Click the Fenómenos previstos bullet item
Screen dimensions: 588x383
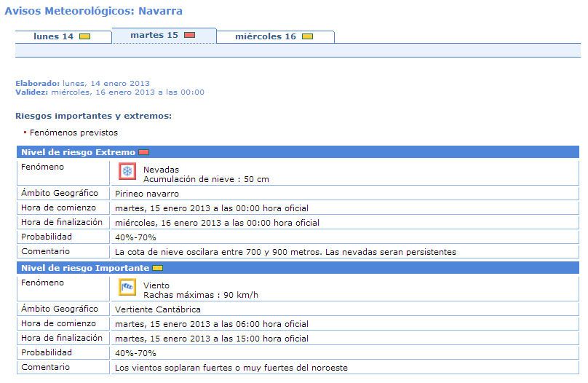click(73, 133)
